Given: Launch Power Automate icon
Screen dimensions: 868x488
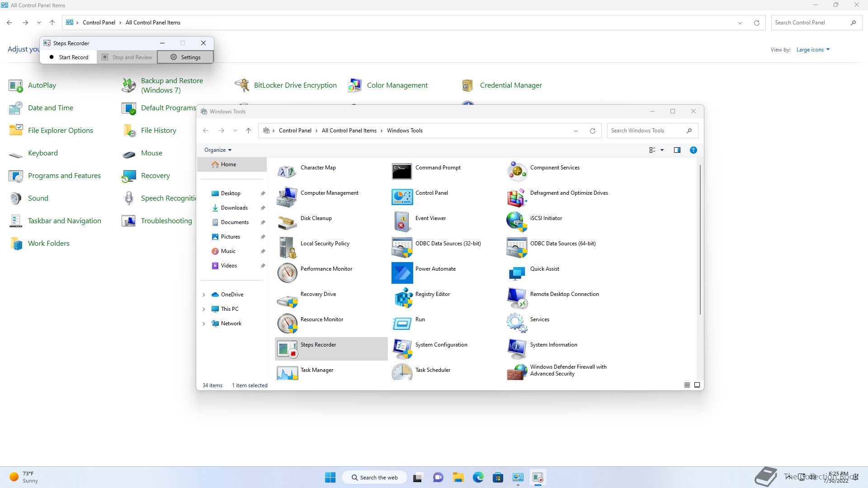Looking at the screenshot, I should (402, 273).
